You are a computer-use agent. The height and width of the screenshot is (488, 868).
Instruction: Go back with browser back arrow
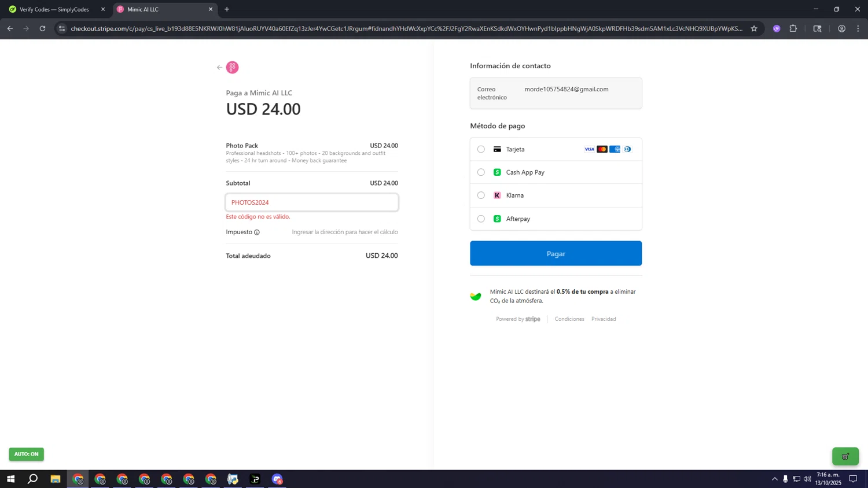(x=10, y=28)
